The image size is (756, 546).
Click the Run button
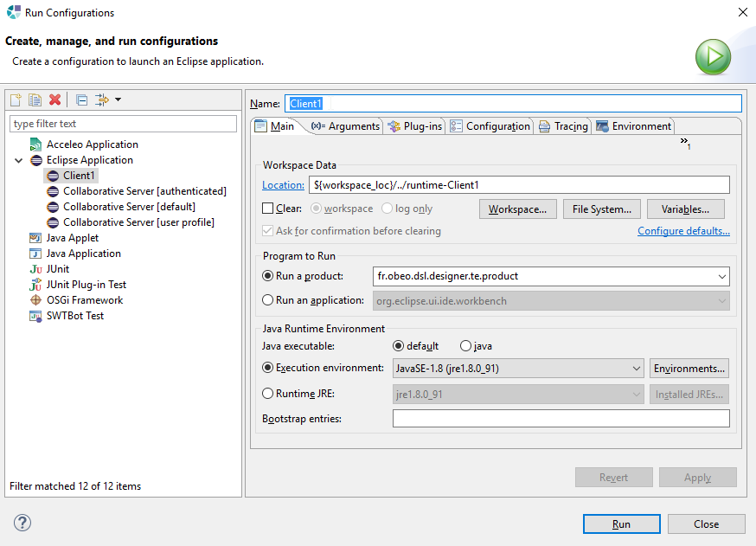620,524
